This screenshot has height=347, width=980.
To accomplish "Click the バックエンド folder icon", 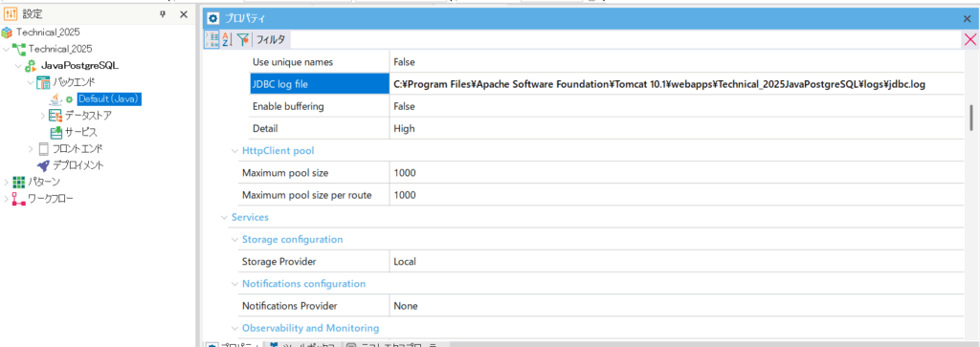I will pyautogui.click(x=43, y=82).
